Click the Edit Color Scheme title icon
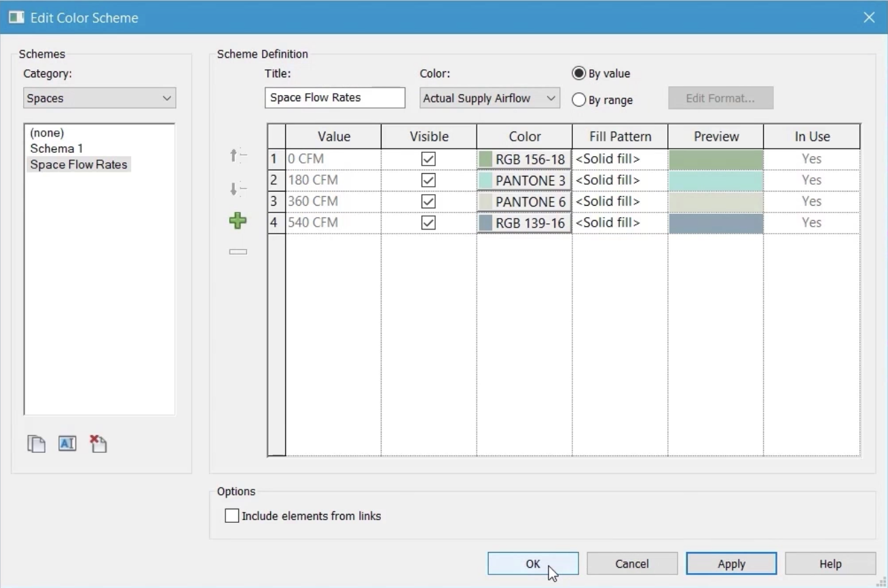Image resolution: width=888 pixels, height=588 pixels. pos(16,18)
